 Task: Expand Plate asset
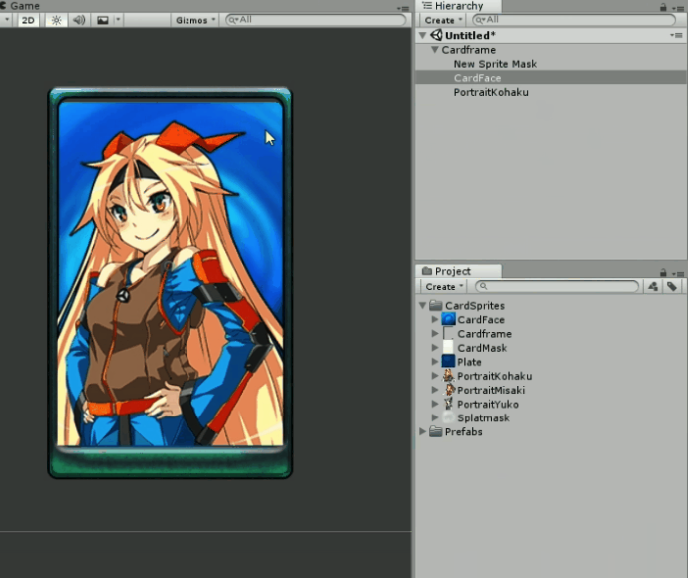pyautogui.click(x=435, y=361)
